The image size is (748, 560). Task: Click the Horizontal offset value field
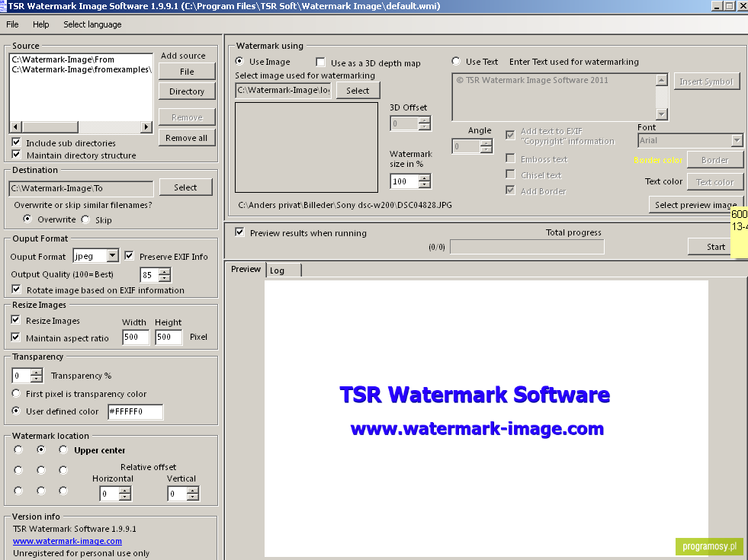(110, 494)
